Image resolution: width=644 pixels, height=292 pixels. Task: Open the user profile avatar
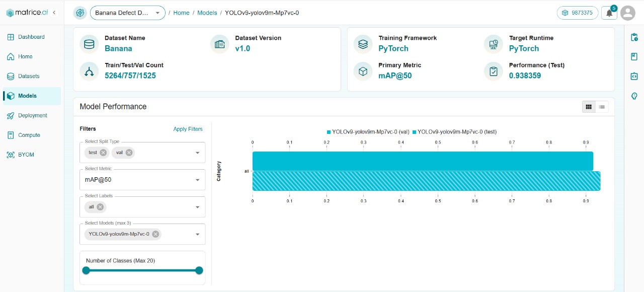point(628,13)
